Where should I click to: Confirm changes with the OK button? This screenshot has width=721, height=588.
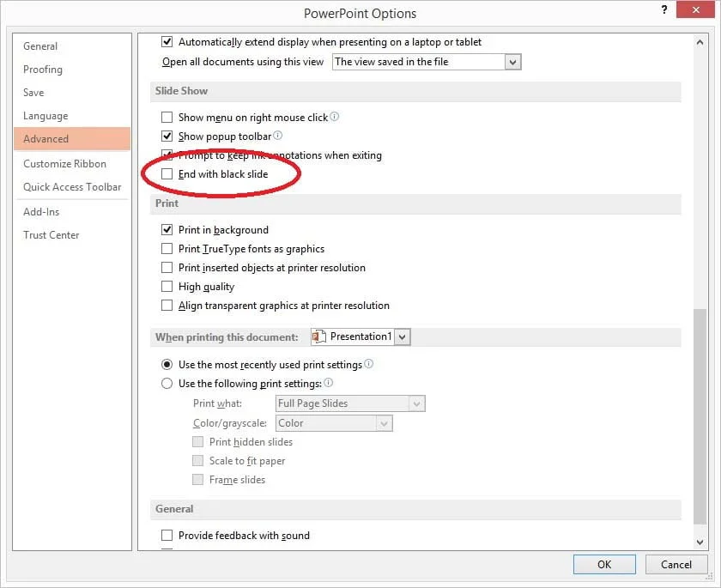604,564
